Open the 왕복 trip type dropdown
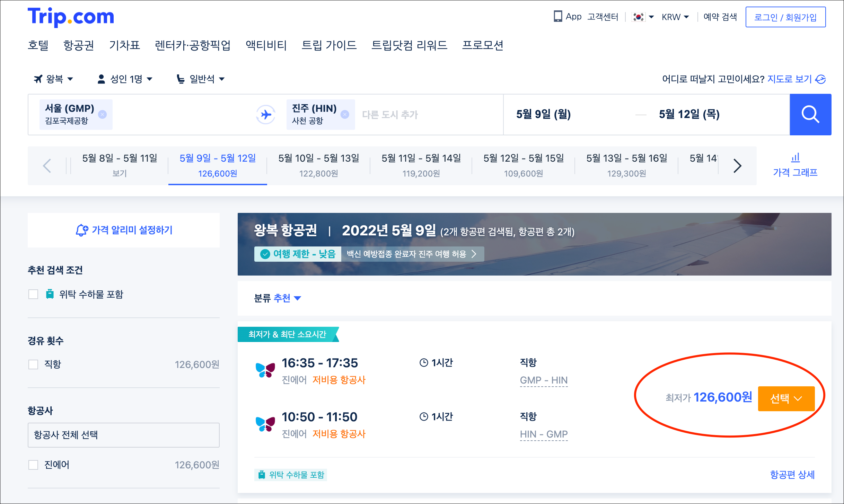 tap(54, 79)
